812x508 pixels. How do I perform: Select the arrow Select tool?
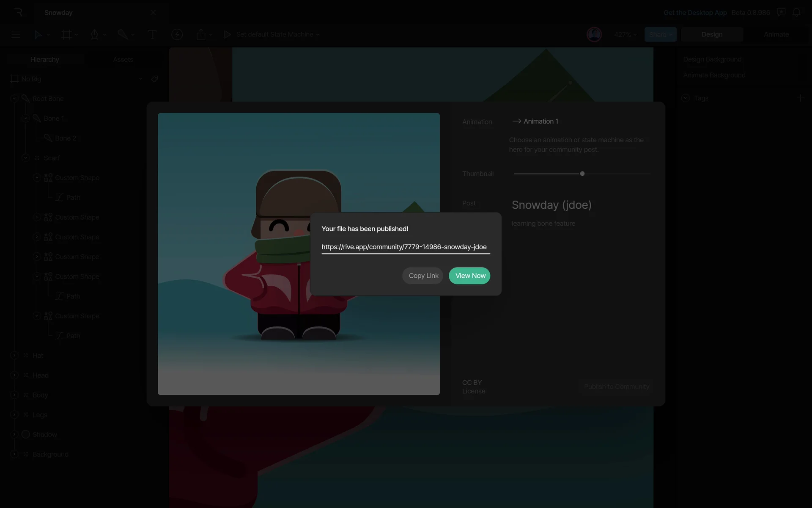click(38, 35)
